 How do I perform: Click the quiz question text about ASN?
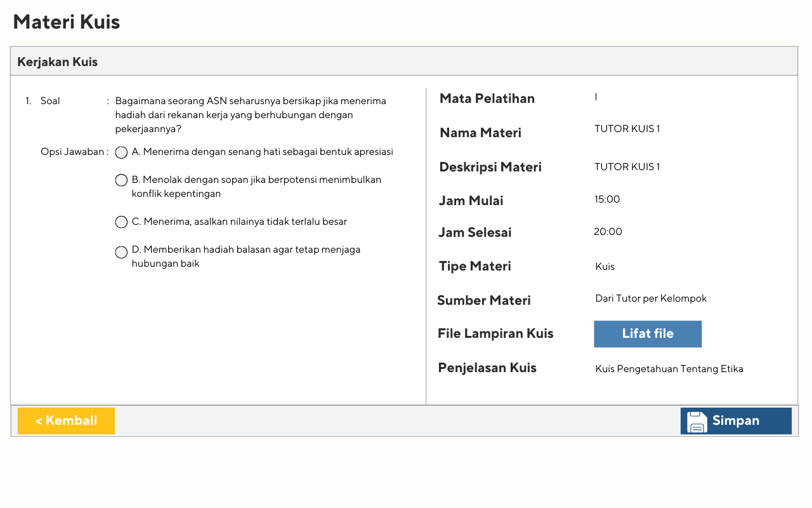tap(250, 115)
